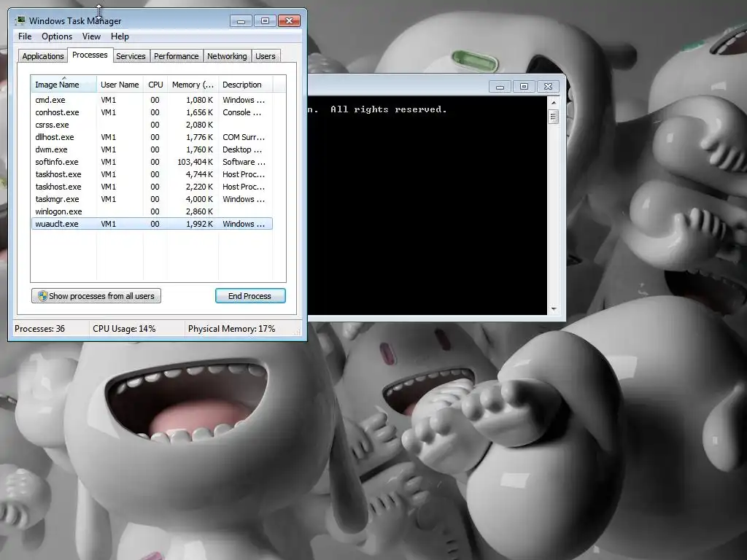This screenshot has width=747, height=560.
Task: Select the taskhost.exe row using 4,744 K
Action: pos(152,174)
